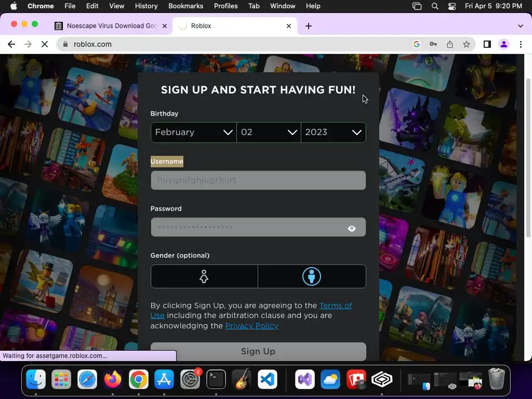Click the page vertical scrollbar
The width and height of the screenshot is (532, 399).
pyautogui.click(x=528, y=158)
